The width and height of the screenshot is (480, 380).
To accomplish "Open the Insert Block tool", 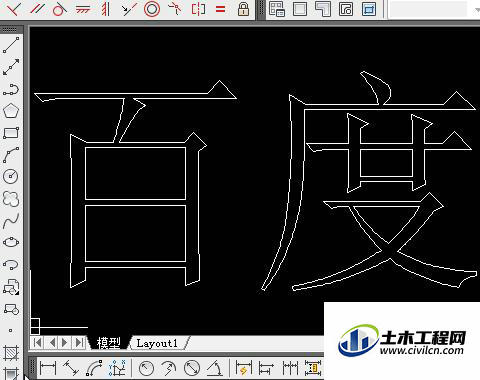I will pos(11,287).
